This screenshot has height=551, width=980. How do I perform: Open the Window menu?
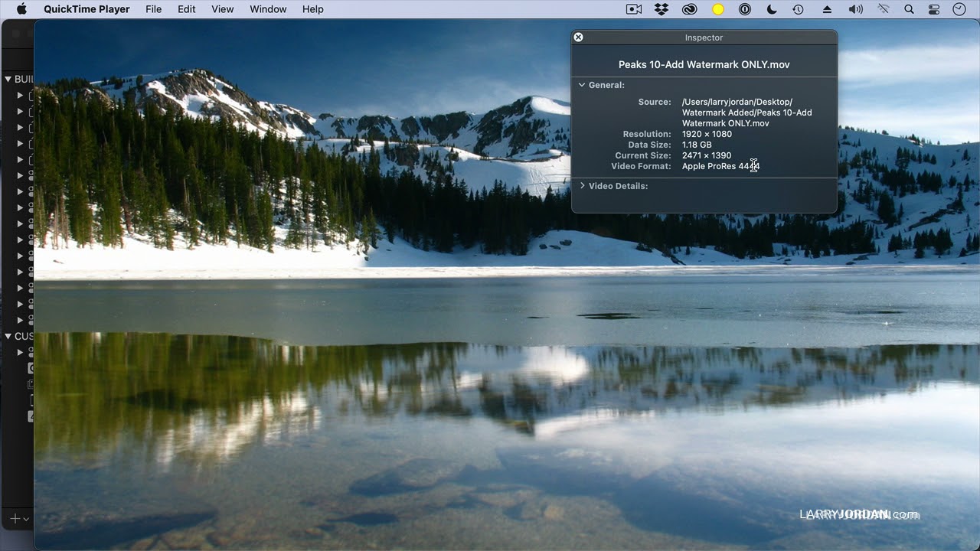point(268,9)
